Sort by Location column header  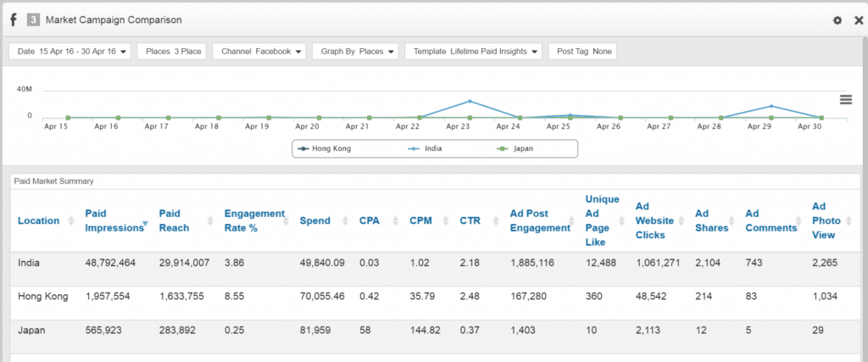[38, 221]
